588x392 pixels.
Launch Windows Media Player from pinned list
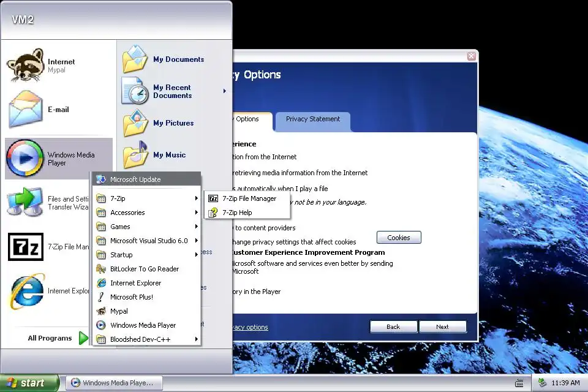click(59, 159)
